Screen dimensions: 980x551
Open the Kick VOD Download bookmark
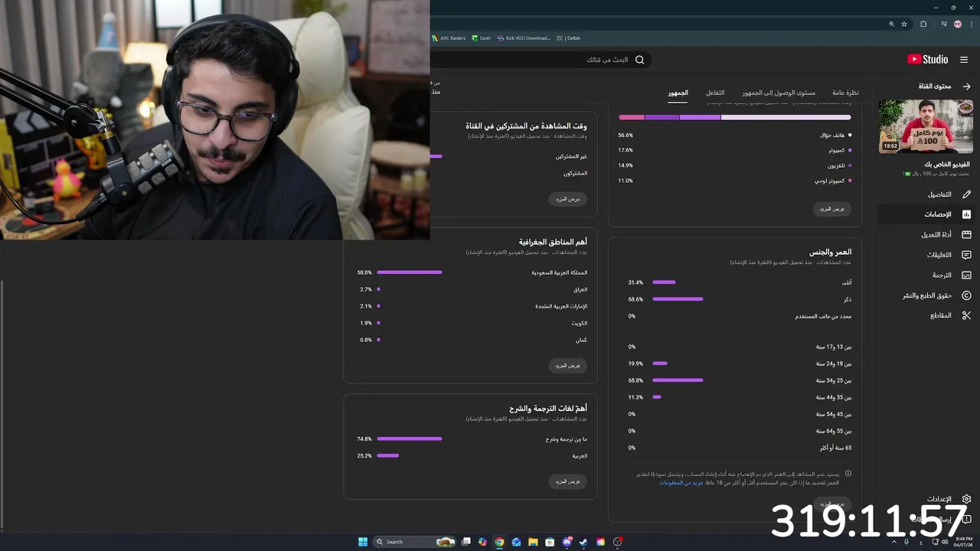click(x=524, y=38)
